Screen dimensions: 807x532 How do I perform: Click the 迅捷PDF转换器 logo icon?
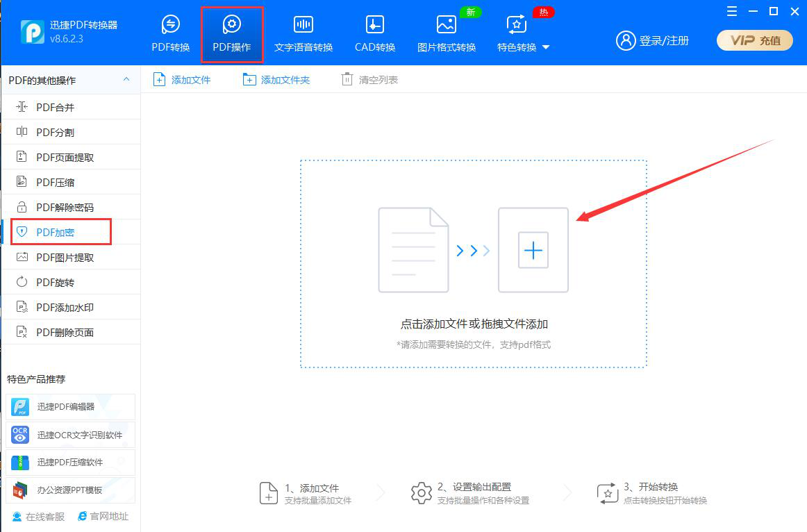33,32
